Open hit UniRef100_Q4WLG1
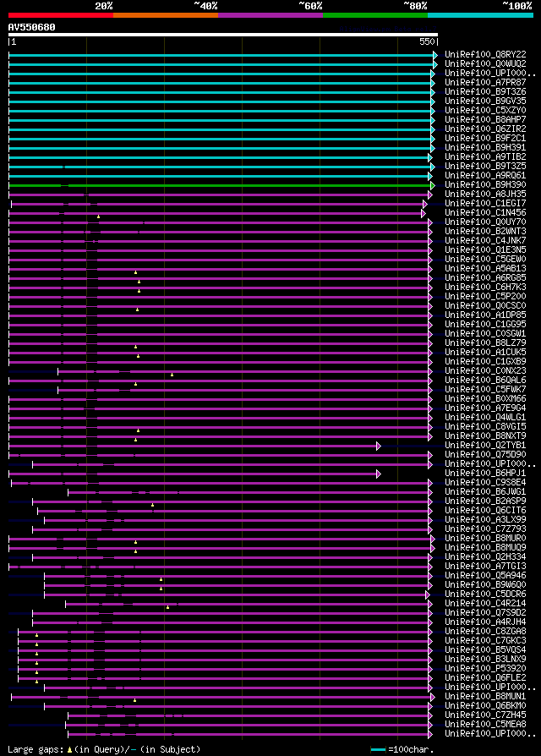The image size is (541, 756). pos(485,418)
